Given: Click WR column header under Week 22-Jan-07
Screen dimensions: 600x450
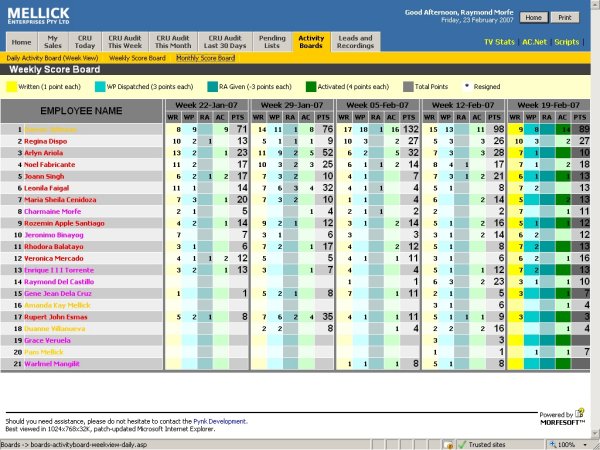Looking at the screenshot, I should (173, 117).
